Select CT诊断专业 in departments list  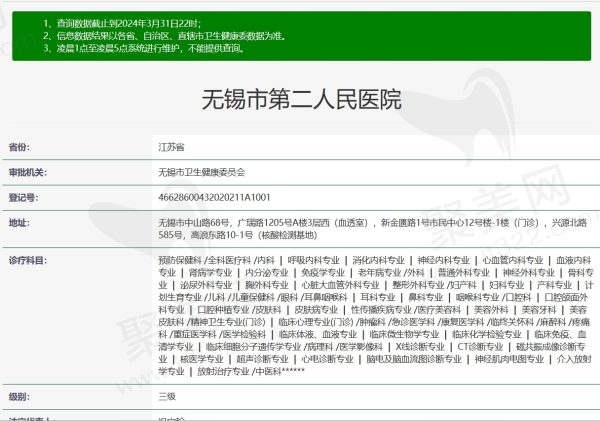point(480,347)
